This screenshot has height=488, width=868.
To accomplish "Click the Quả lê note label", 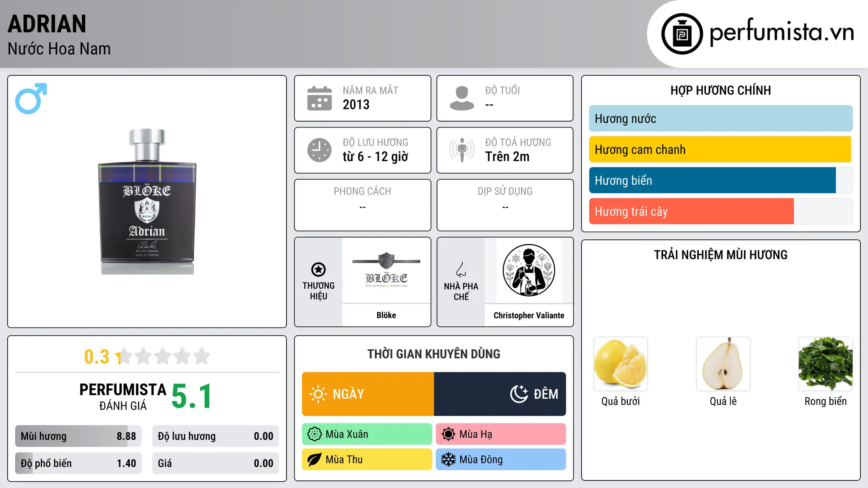I will [723, 401].
